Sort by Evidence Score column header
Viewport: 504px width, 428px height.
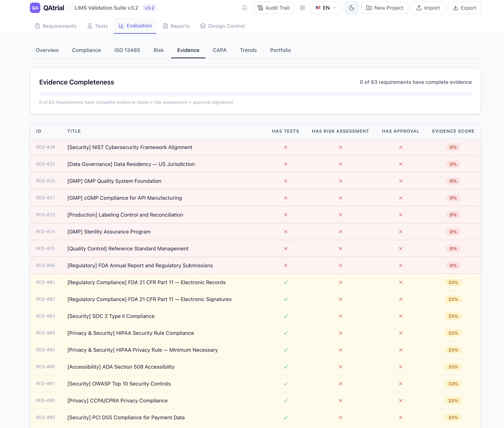tap(453, 131)
